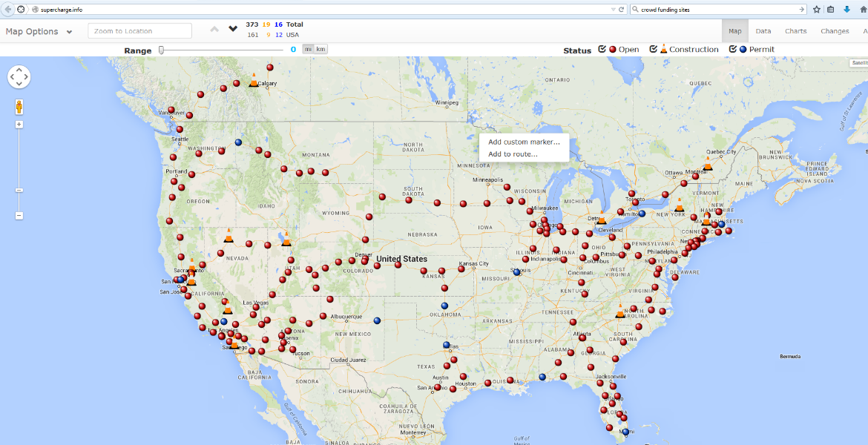The height and width of the screenshot is (445, 868).
Task: Click the black down chevron beside the totals
Action: click(233, 29)
